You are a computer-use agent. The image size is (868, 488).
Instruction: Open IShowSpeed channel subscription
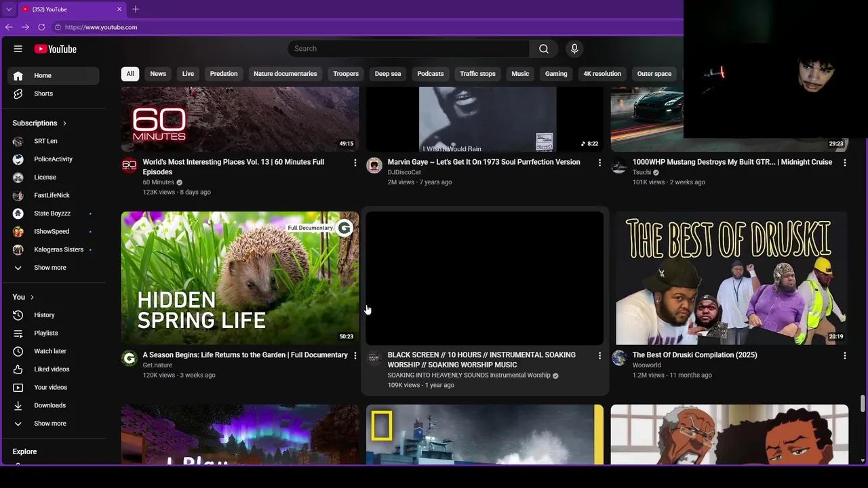tap(53, 232)
